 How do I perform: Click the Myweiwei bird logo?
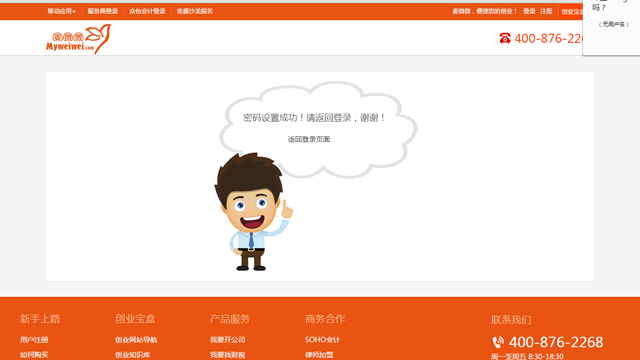78,39
